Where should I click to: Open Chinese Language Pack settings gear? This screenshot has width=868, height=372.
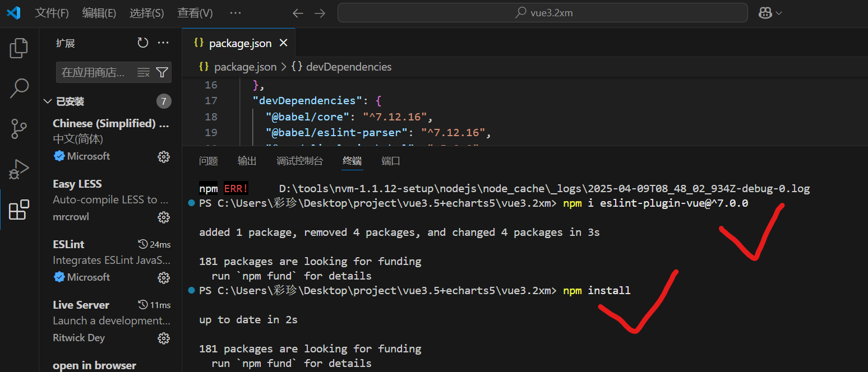pyautogui.click(x=163, y=156)
